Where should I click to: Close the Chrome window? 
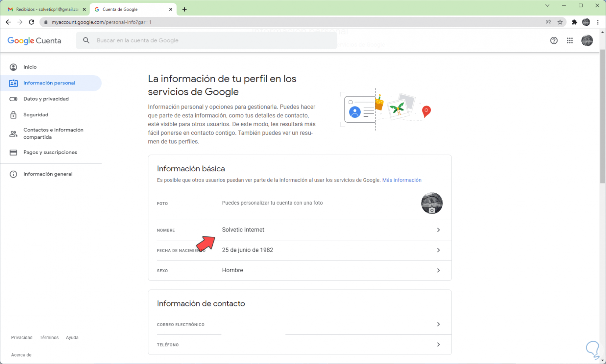[x=597, y=6]
